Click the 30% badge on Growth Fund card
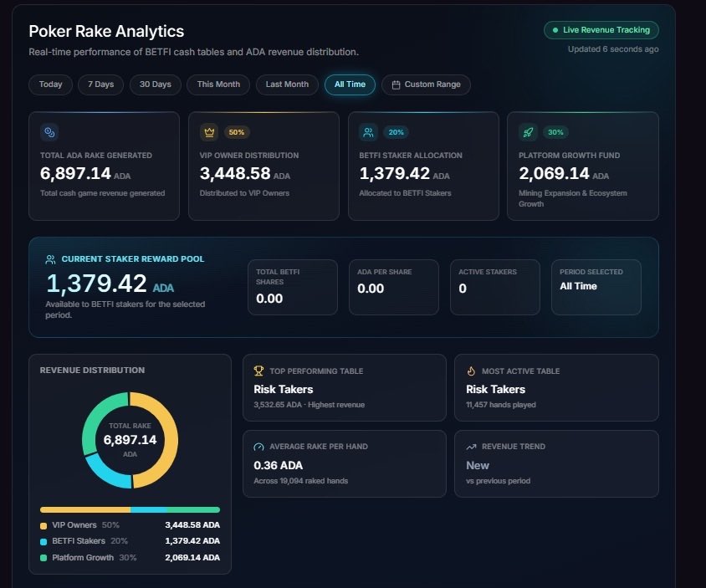The image size is (706, 588). [x=555, y=132]
